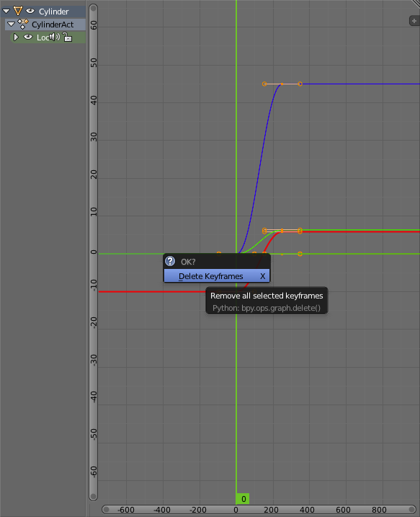Click the OK? popup title
Viewport: 420px width, 517px height.
(x=188, y=262)
